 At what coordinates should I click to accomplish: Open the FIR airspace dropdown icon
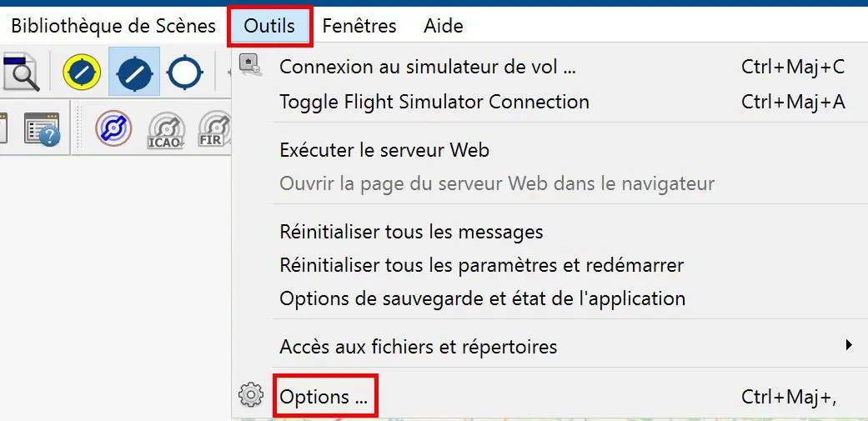point(215,129)
